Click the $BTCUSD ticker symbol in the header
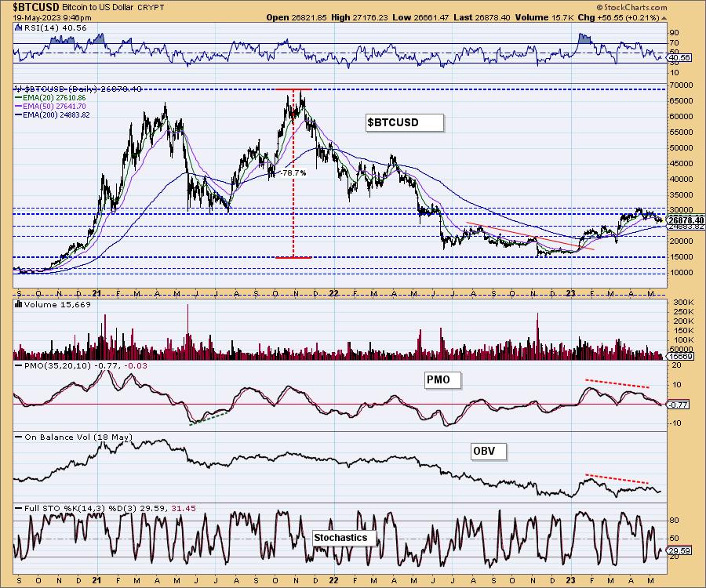The width and height of the screenshot is (706, 588). click(35, 7)
